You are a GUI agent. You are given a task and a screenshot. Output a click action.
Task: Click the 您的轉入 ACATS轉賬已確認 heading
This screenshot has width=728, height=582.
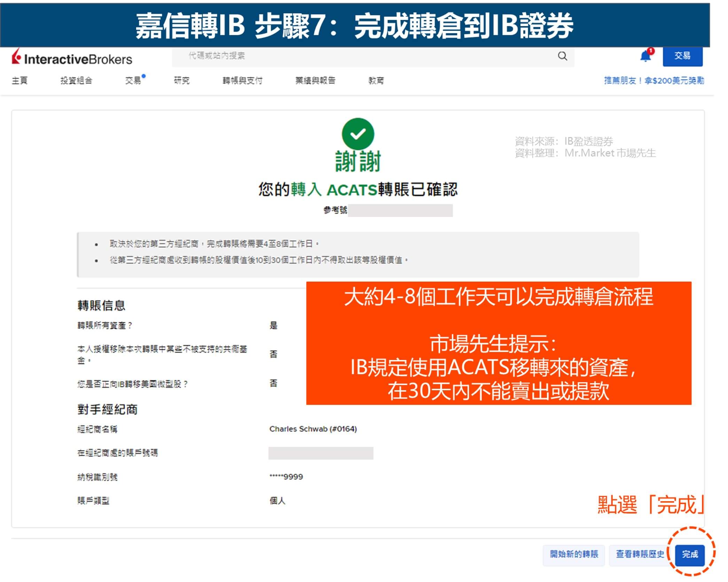point(358,190)
